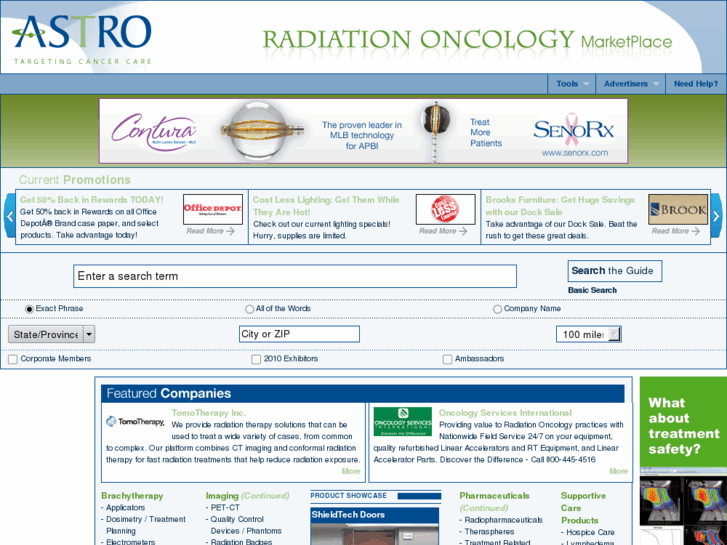Open Dosimetry / Treatment Planning link
The image size is (727, 545).
(146, 525)
